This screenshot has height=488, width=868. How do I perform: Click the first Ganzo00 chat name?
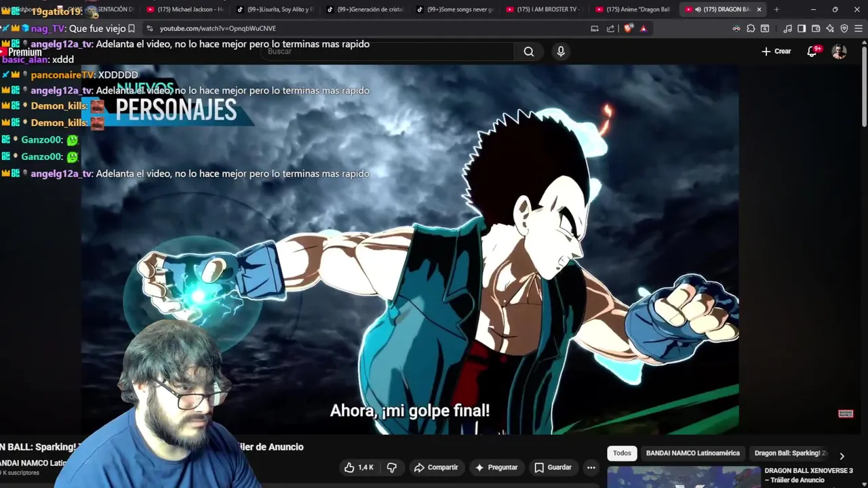pyautogui.click(x=42, y=140)
